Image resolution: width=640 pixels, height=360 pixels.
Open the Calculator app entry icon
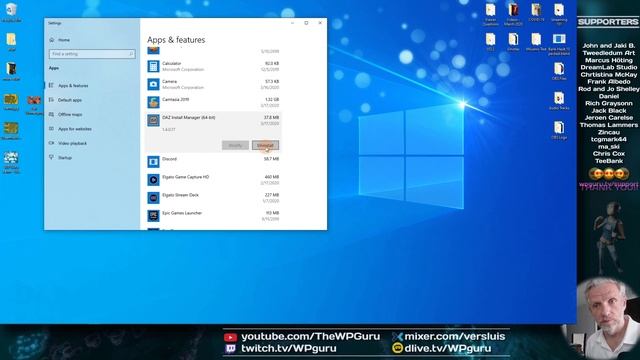coord(153,66)
